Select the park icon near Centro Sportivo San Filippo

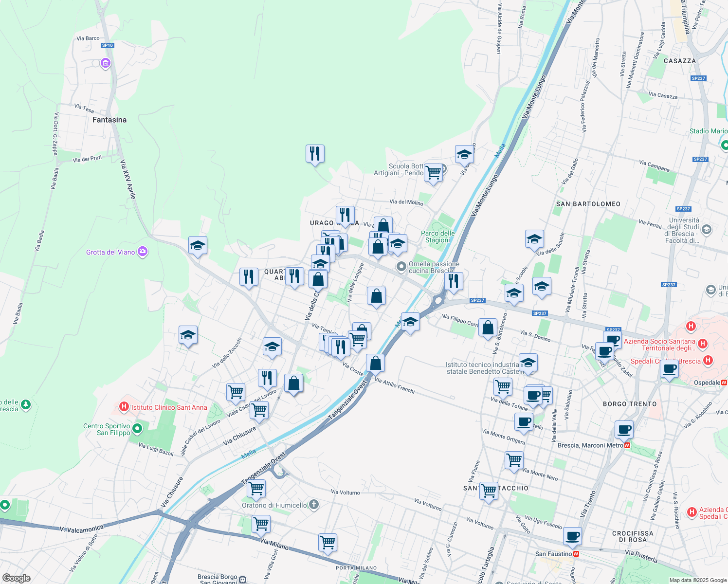pyautogui.click(x=137, y=428)
